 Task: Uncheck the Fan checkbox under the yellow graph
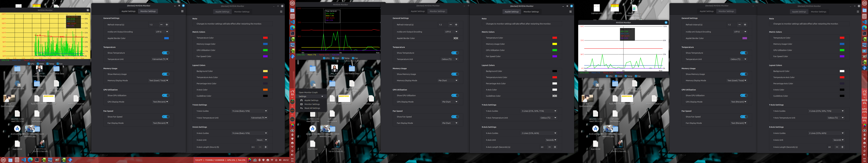coord(58,64)
